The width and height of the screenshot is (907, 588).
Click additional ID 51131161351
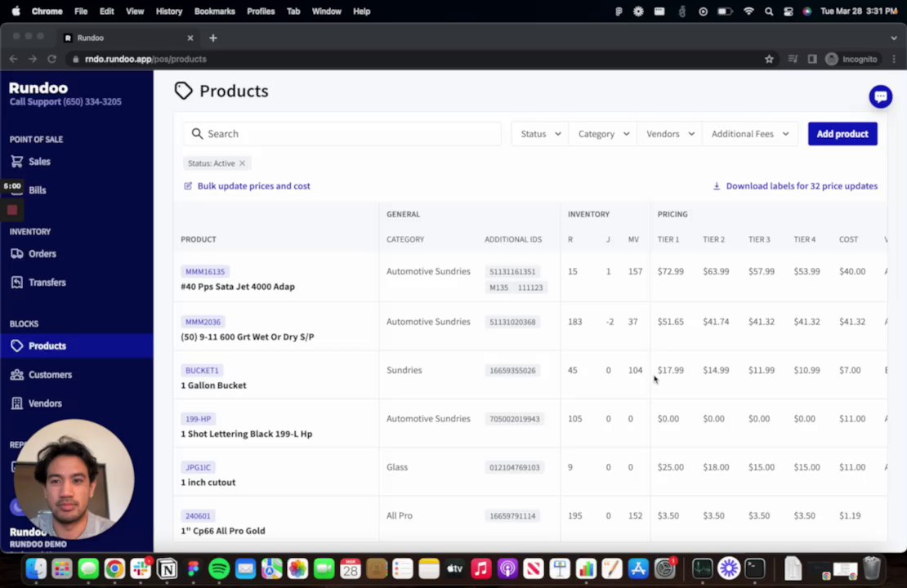[512, 271]
